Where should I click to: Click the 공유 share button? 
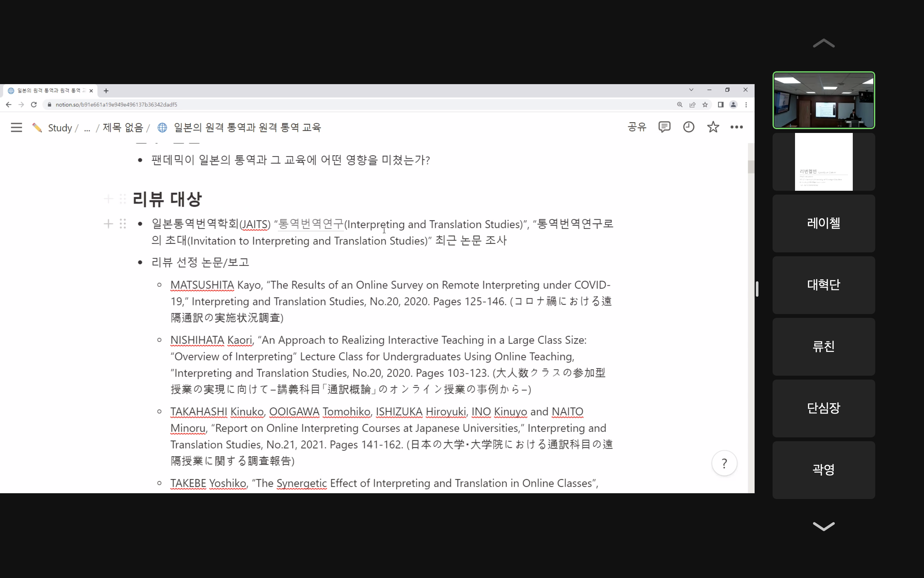click(x=637, y=127)
